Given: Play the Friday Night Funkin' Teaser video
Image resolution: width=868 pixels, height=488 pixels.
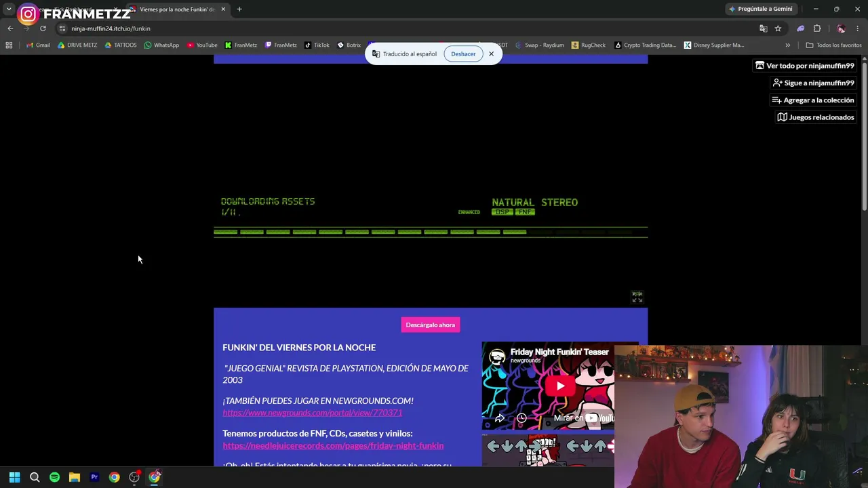Looking at the screenshot, I should tap(559, 386).
